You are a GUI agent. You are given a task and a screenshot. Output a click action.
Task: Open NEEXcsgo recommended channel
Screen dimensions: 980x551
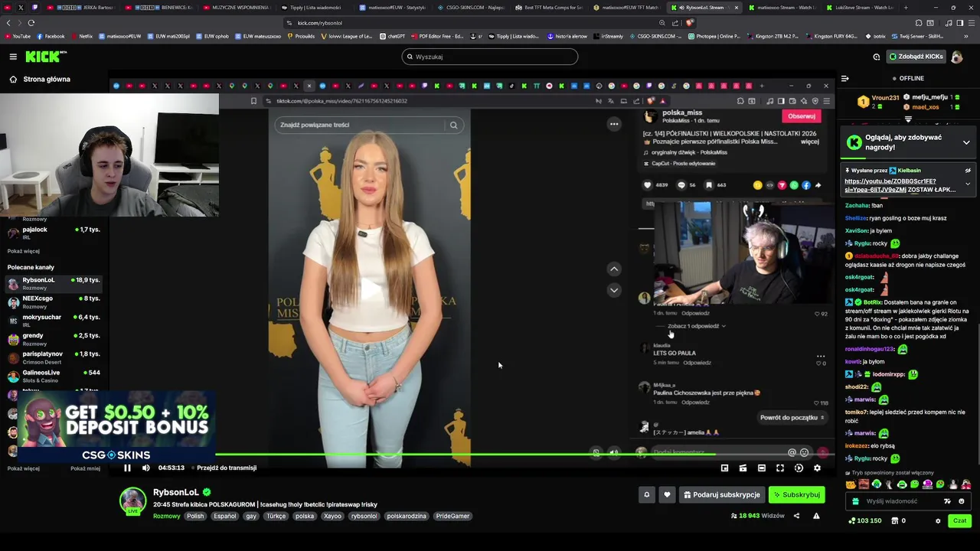click(54, 302)
